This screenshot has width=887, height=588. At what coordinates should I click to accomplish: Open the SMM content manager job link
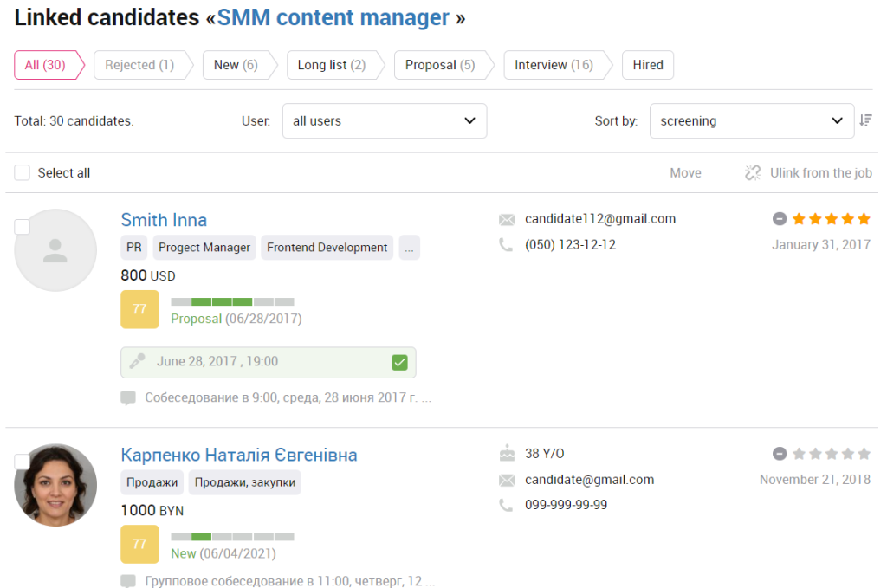click(333, 17)
